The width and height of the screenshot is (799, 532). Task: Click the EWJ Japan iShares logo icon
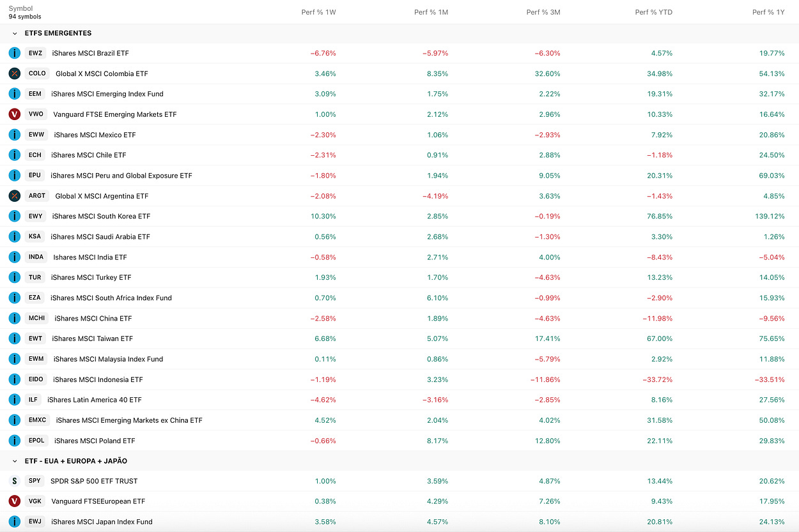point(15,522)
